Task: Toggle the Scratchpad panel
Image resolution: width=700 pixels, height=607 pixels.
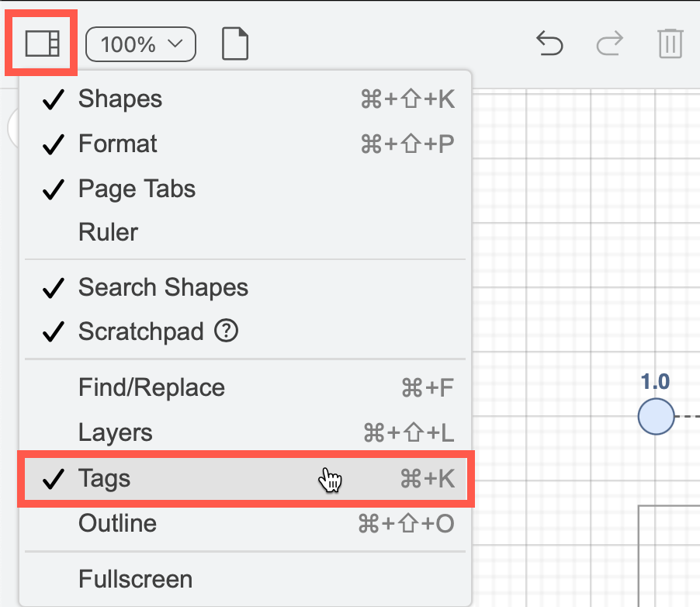Action: [140, 331]
